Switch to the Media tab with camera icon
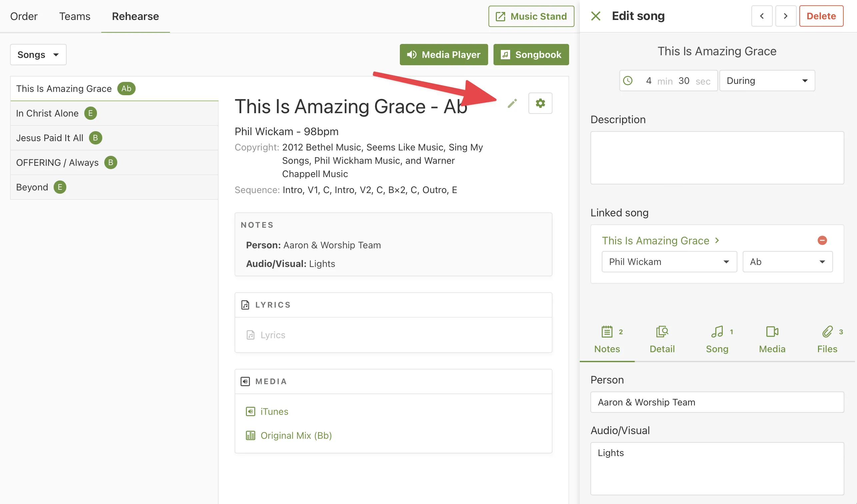 (772, 339)
